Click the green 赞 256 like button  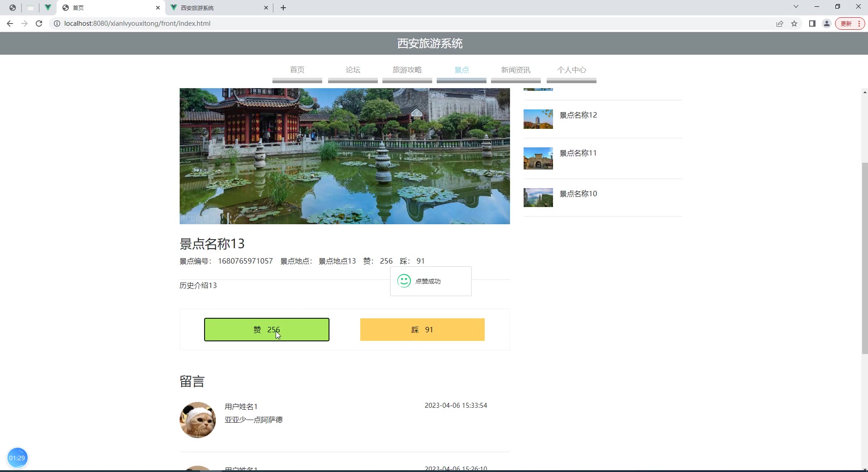point(267,330)
